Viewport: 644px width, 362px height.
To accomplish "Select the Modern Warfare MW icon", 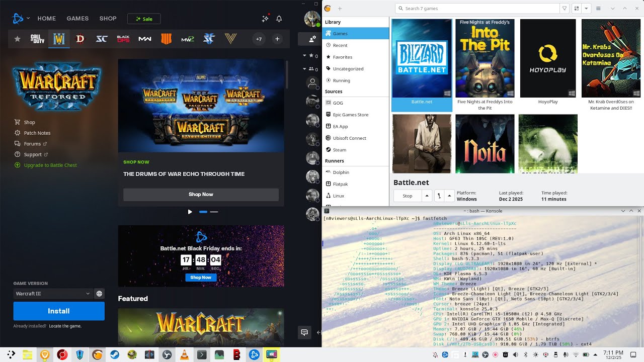I will point(145,39).
